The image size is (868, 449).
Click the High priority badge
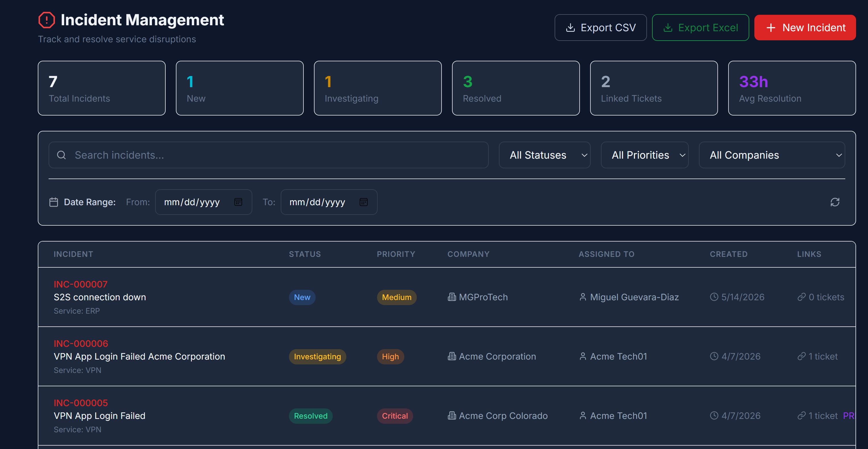[x=390, y=356]
